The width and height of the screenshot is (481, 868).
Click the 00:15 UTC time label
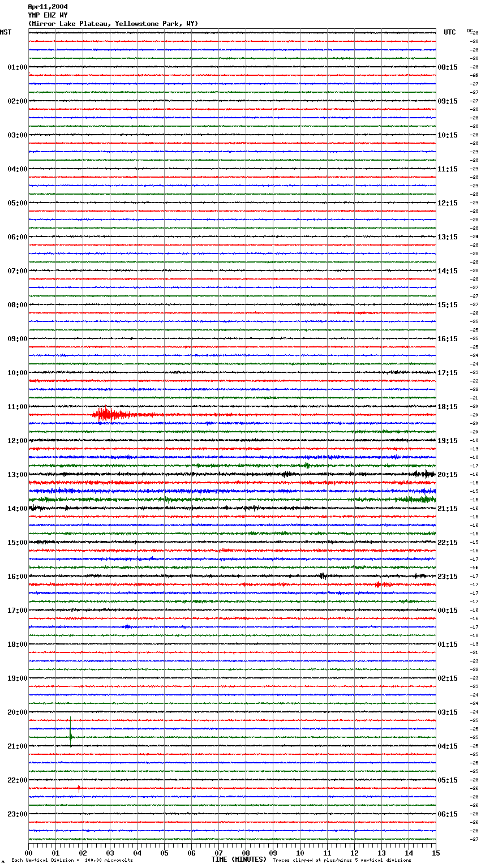[448, 611]
